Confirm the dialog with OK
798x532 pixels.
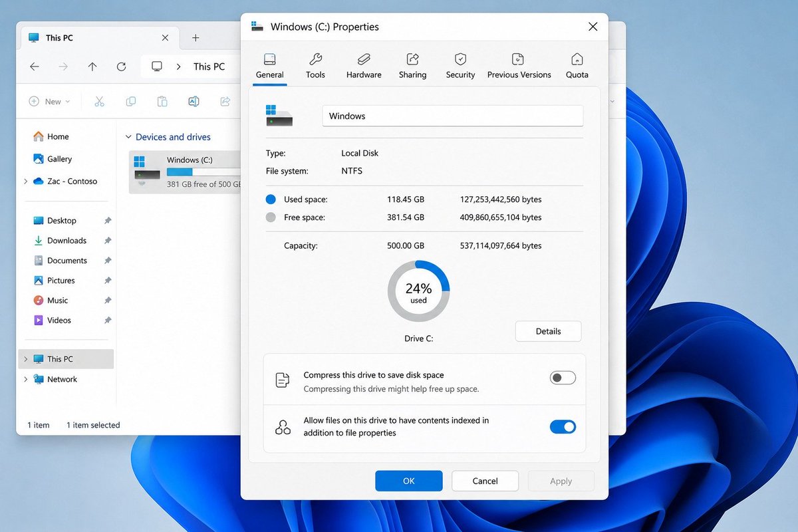pos(409,481)
